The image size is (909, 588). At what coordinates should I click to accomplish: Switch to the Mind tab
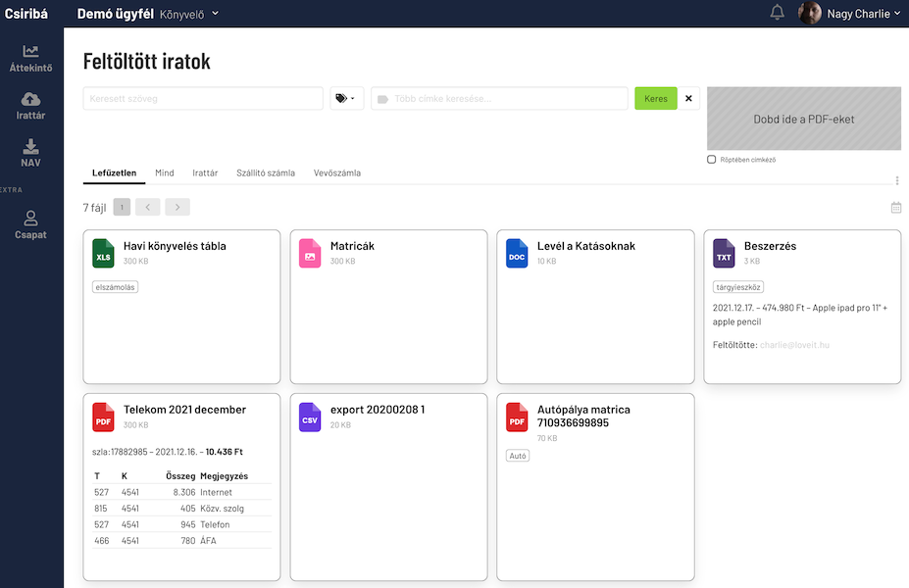click(x=164, y=173)
